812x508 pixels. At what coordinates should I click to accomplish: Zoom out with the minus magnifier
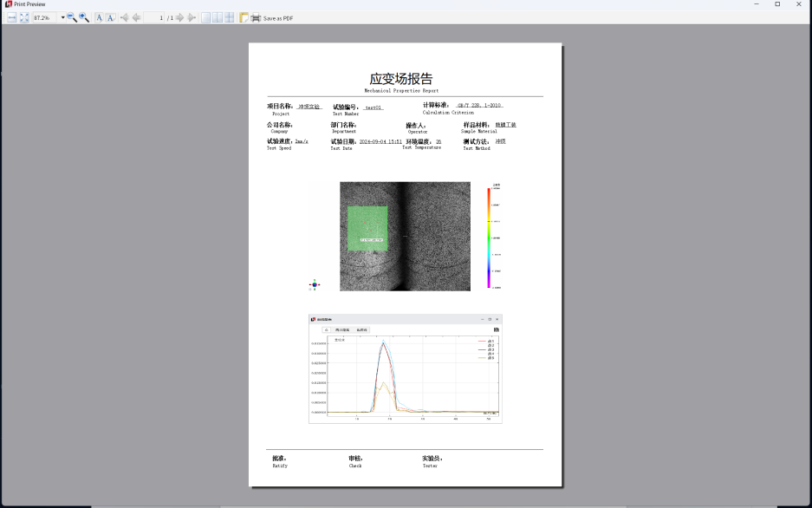coord(72,17)
